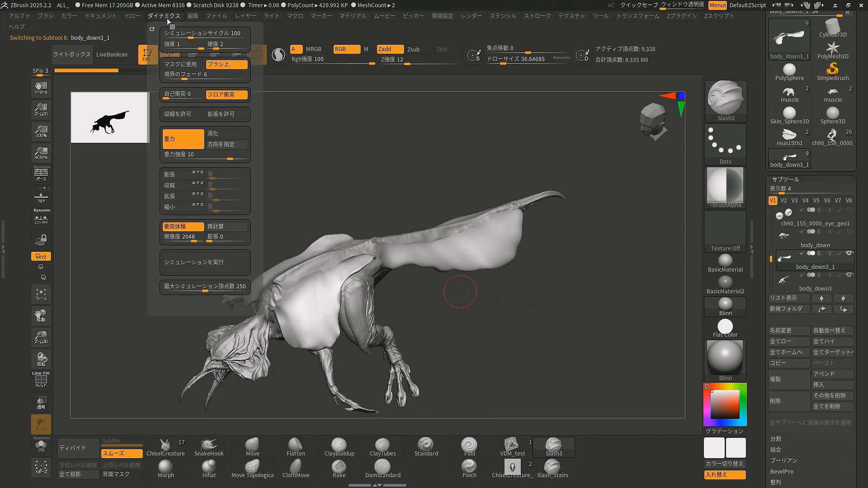Open the Dots stroke type selector

point(725,144)
